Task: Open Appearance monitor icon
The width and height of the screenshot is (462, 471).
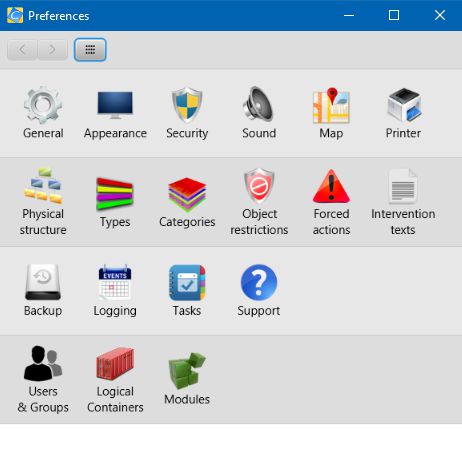Action: pyautogui.click(x=115, y=105)
